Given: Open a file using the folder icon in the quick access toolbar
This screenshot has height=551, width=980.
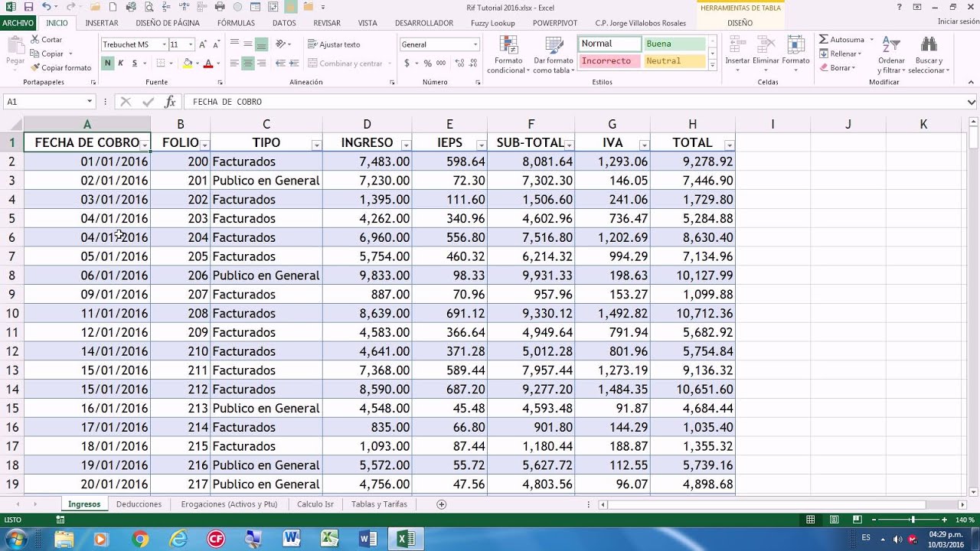Looking at the screenshot, I should [95, 7].
